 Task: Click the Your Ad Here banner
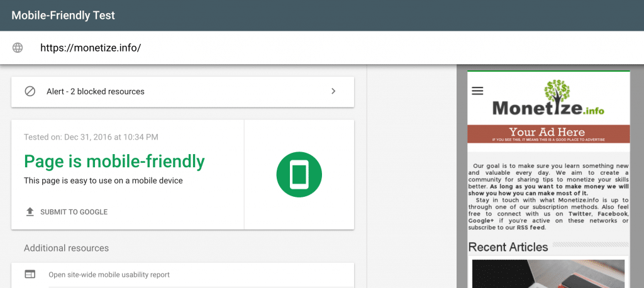[548, 134]
